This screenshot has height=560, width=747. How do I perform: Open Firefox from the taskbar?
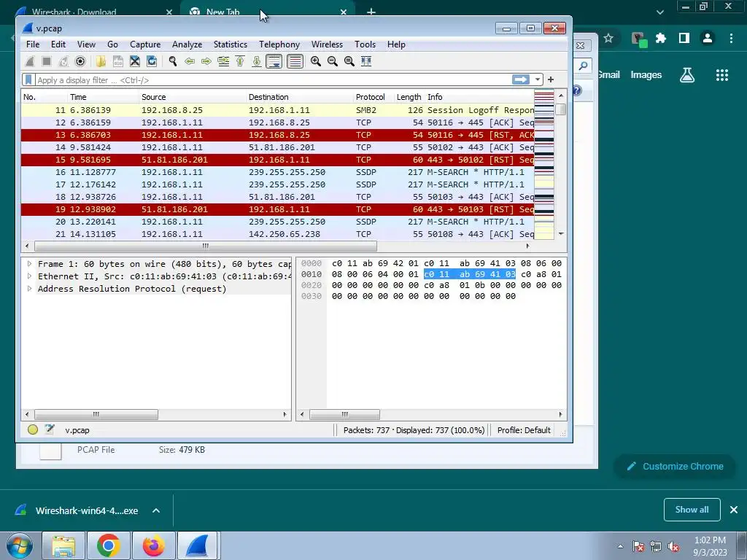pyautogui.click(x=153, y=545)
